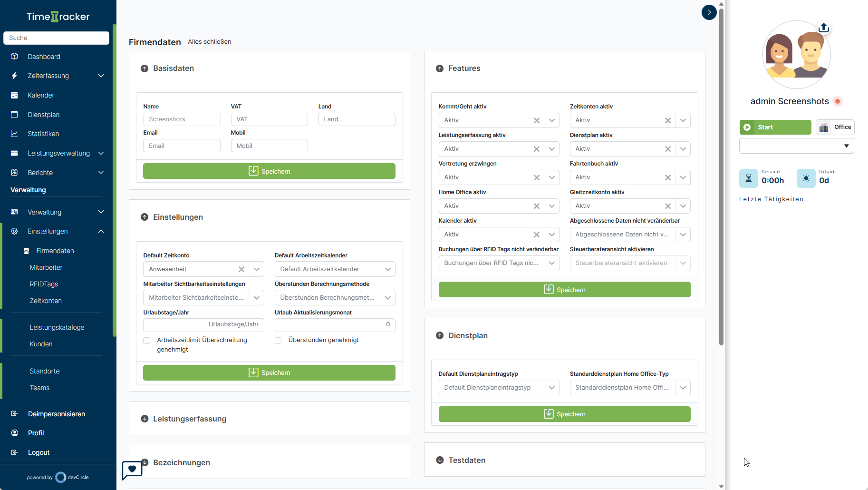
Task: Check Arbeitszeitlimit Überschreitung genehmigt
Action: 146,341
